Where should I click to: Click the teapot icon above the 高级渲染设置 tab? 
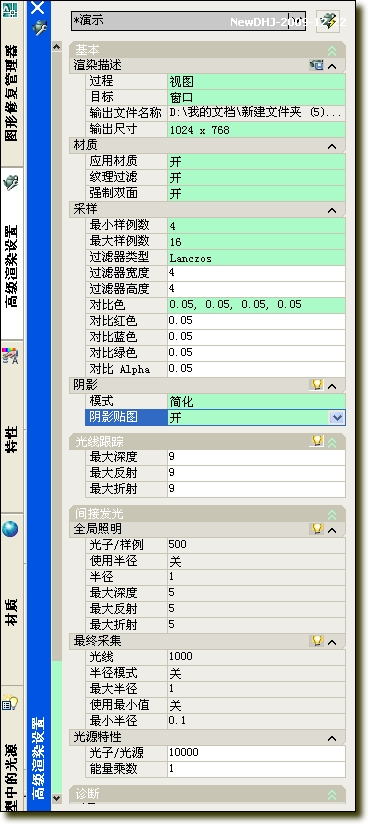(10, 183)
